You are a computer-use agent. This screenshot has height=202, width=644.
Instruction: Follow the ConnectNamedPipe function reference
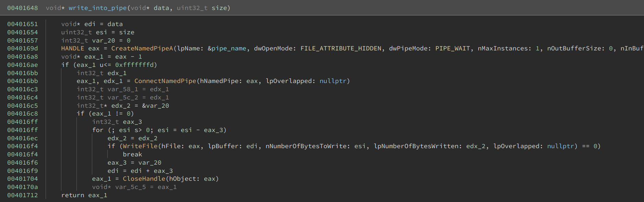tap(165, 81)
